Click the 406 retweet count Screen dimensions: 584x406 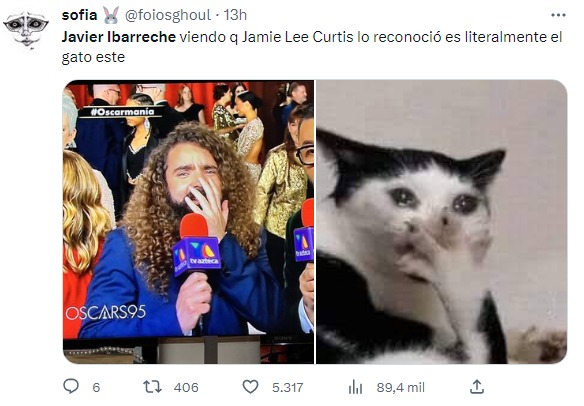(186, 387)
